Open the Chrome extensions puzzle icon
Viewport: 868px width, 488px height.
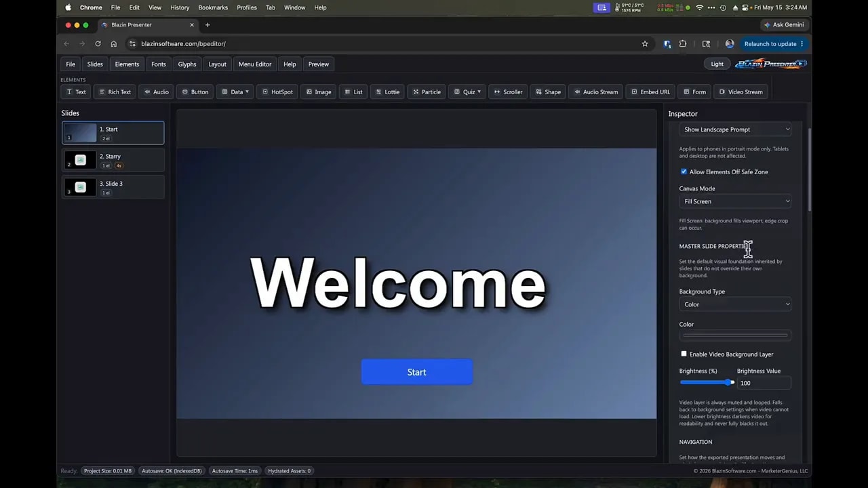683,43
